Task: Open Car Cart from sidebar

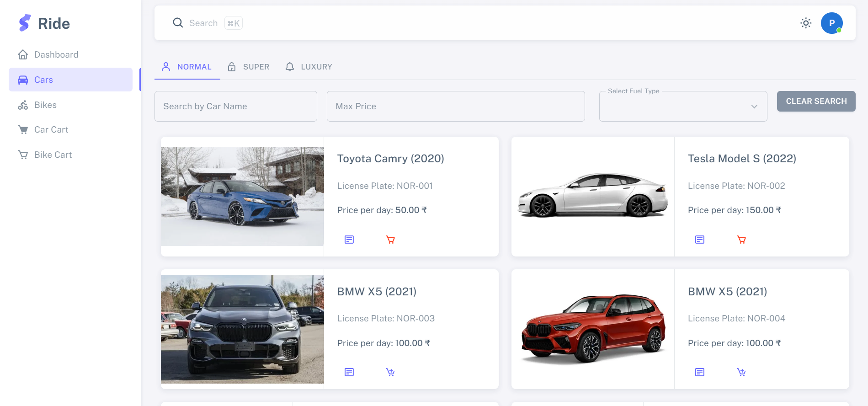Action: click(51, 130)
